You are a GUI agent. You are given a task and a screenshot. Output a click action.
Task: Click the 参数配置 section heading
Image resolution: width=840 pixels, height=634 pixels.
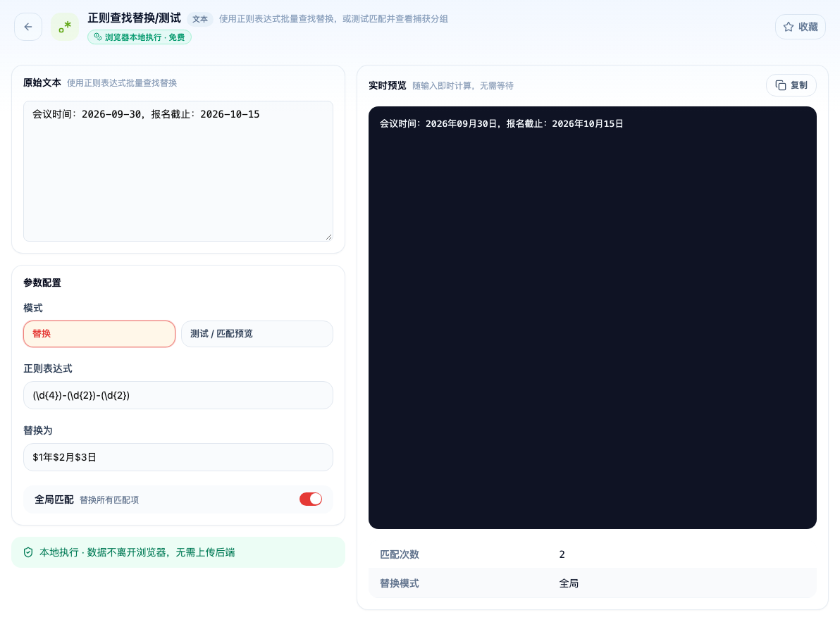tap(42, 282)
